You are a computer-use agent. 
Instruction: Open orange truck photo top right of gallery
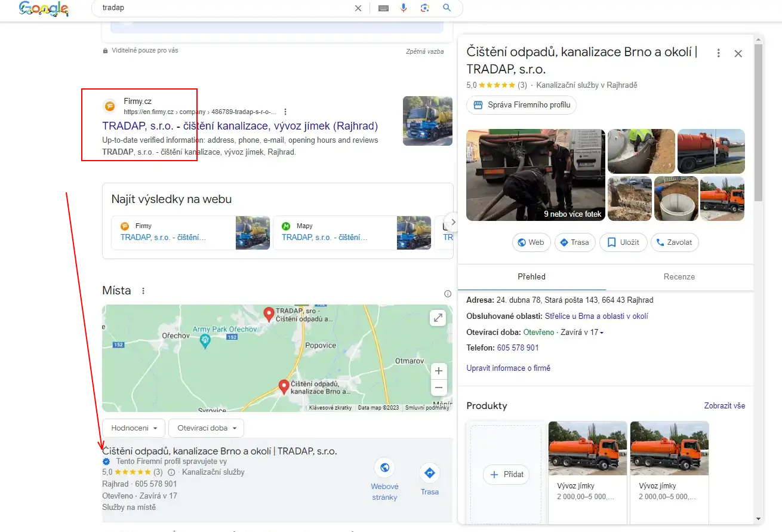pyautogui.click(x=711, y=151)
